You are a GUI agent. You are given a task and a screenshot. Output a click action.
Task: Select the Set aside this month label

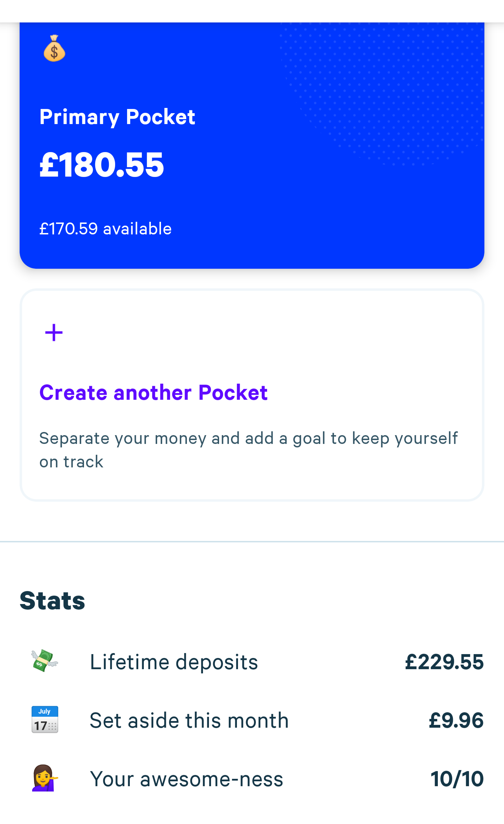(189, 720)
